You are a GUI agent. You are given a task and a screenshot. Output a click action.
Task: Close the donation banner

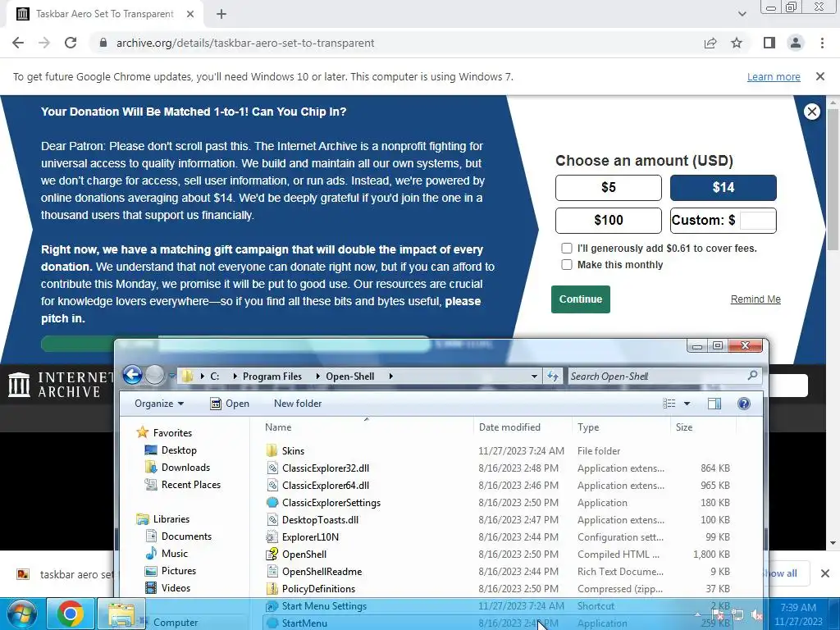coord(811,112)
